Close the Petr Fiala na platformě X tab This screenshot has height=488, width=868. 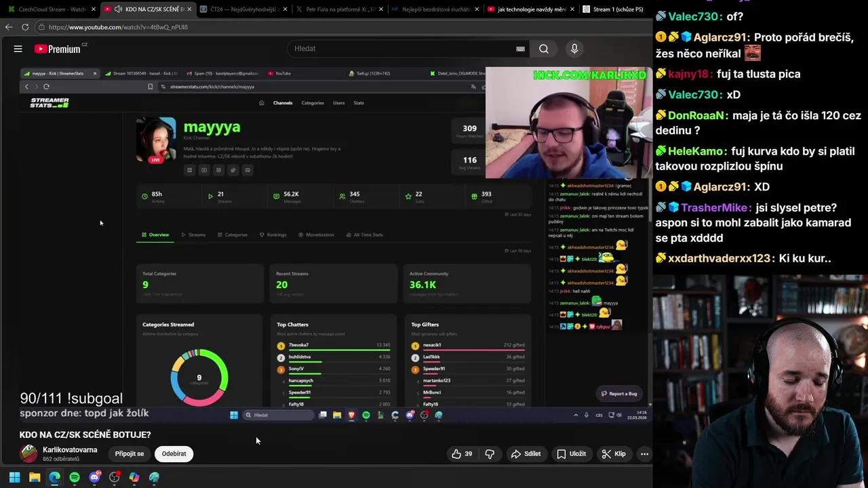(x=381, y=9)
